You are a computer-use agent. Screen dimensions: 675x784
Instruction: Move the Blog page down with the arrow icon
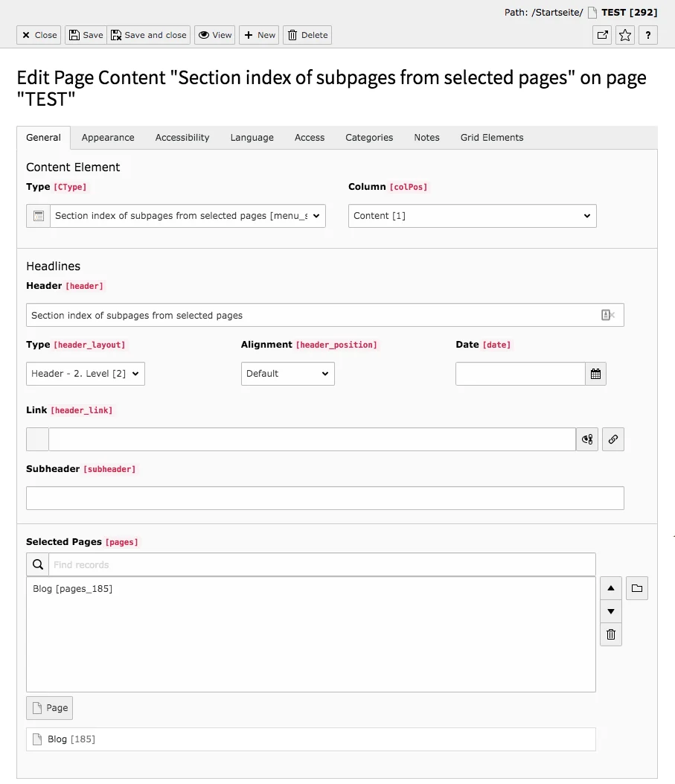(x=610, y=611)
